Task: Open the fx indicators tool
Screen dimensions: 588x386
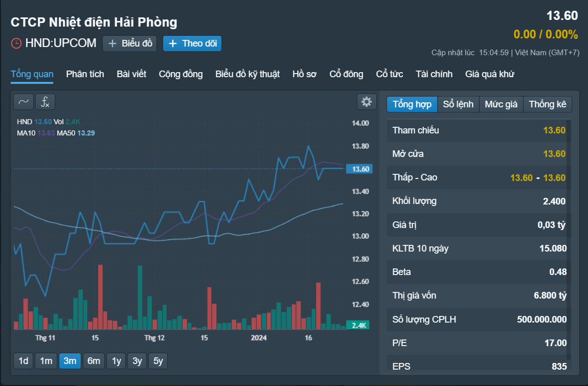Action: [x=45, y=102]
